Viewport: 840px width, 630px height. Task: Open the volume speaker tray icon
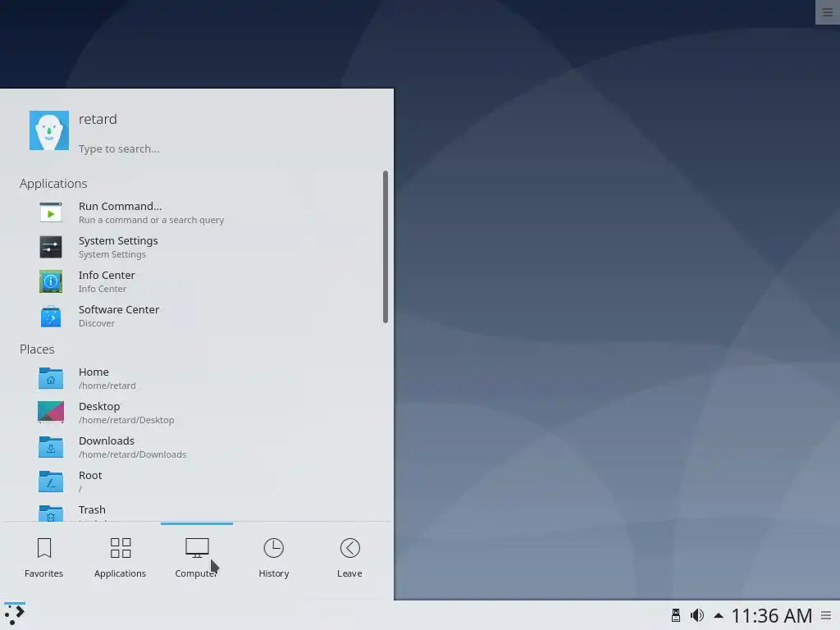coord(697,615)
